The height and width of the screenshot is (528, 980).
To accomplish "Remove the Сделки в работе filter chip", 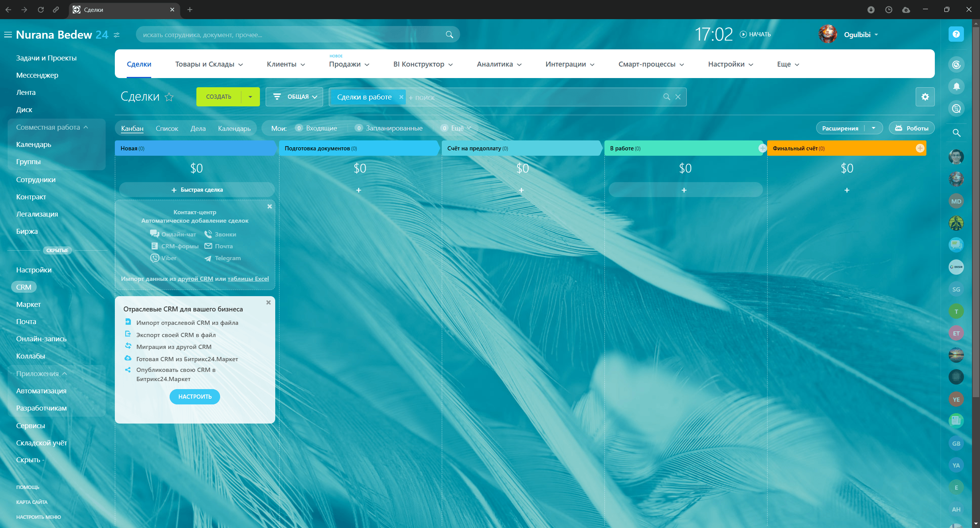I will [401, 97].
